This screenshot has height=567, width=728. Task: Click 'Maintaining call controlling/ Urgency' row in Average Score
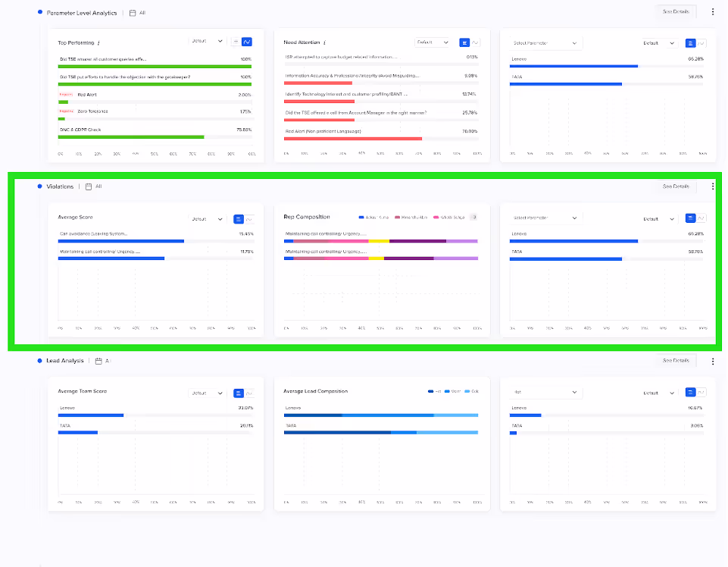click(155, 255)
